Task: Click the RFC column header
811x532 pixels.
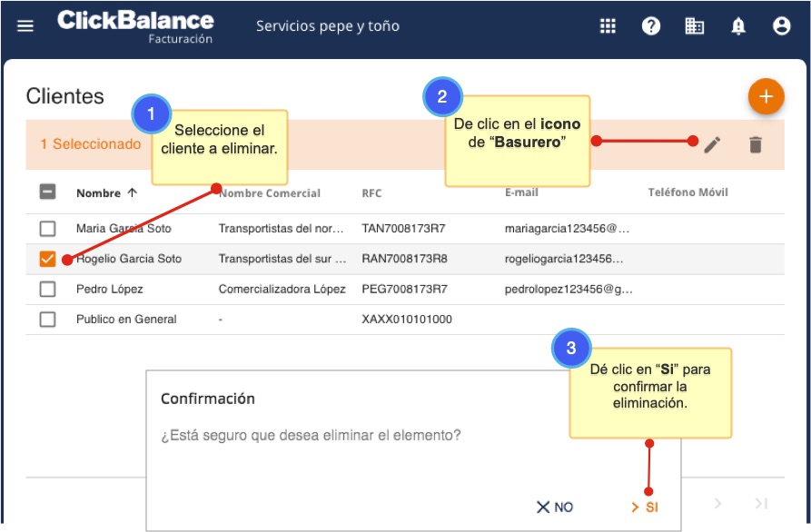Action: click(371, 192)
